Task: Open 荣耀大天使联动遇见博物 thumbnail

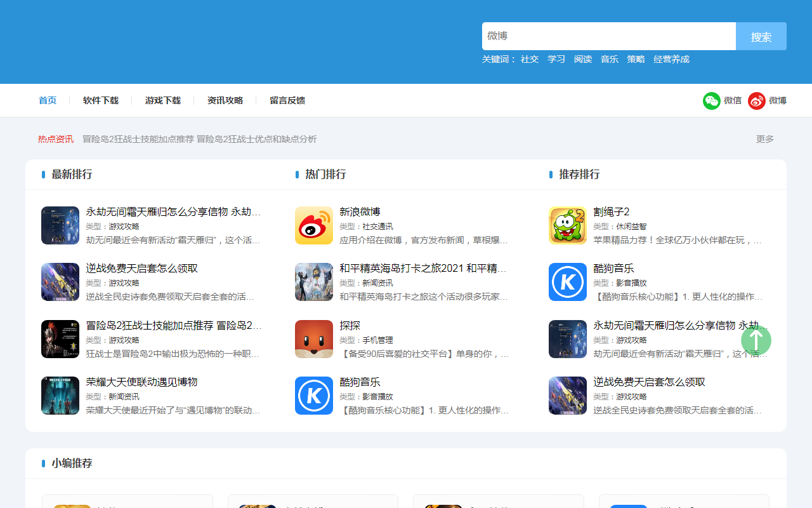Action: 60,396
